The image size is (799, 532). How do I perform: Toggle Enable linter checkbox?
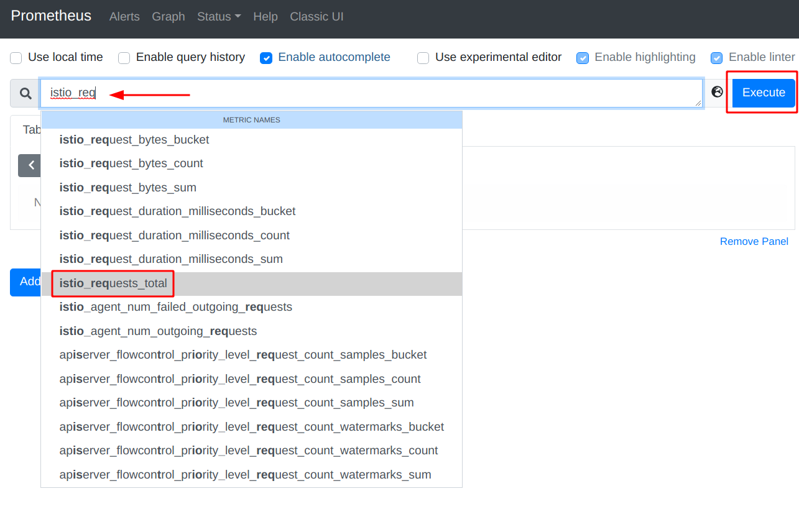(717, 58)
